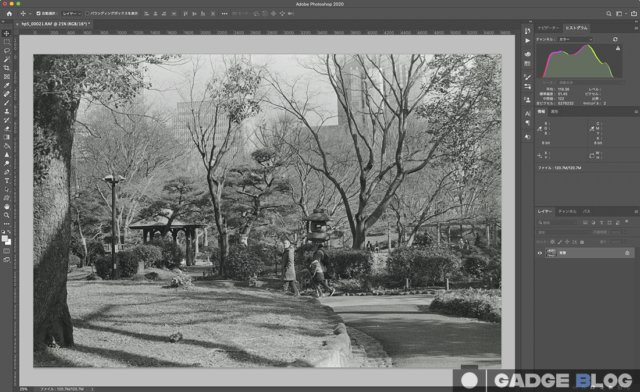Open the レイヤー auto-select target dropdown
640x392 pixels.
point(71,13)
